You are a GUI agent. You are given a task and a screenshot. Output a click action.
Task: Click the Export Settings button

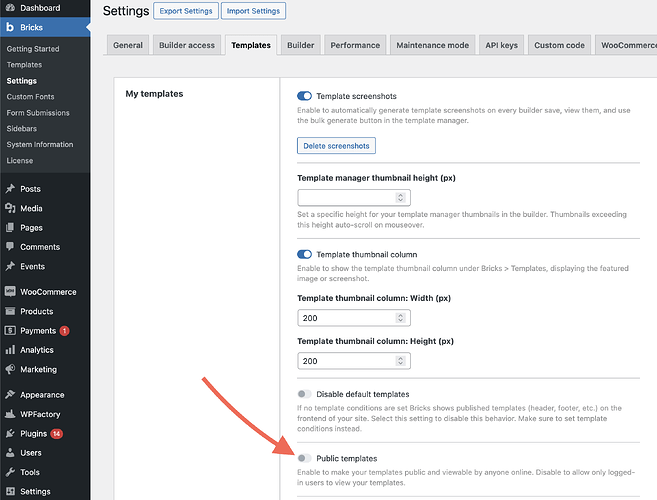point(186,11)
